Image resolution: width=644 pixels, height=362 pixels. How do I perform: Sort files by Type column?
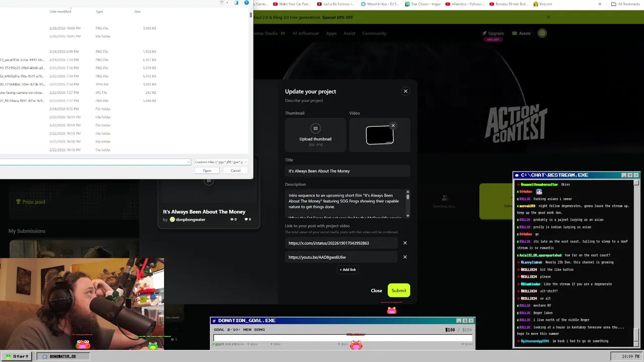pyautogui.click(x=99, y=12)
